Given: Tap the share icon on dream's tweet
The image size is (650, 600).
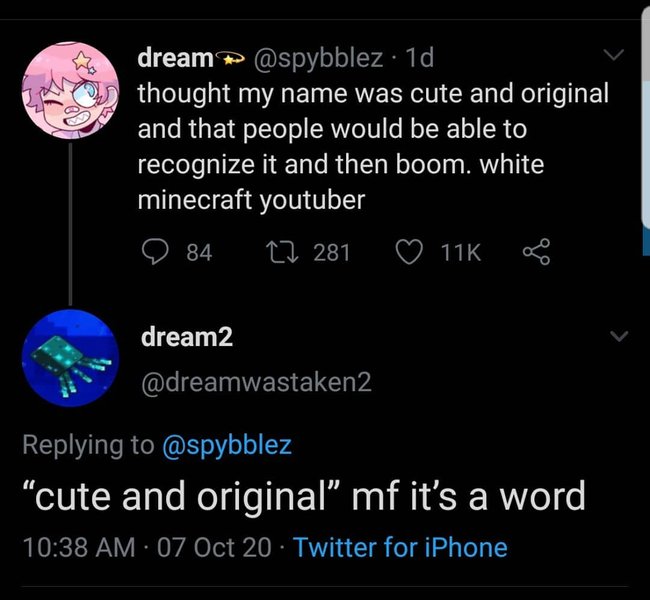Looking at the screenshot, I should tap(535, 252).
